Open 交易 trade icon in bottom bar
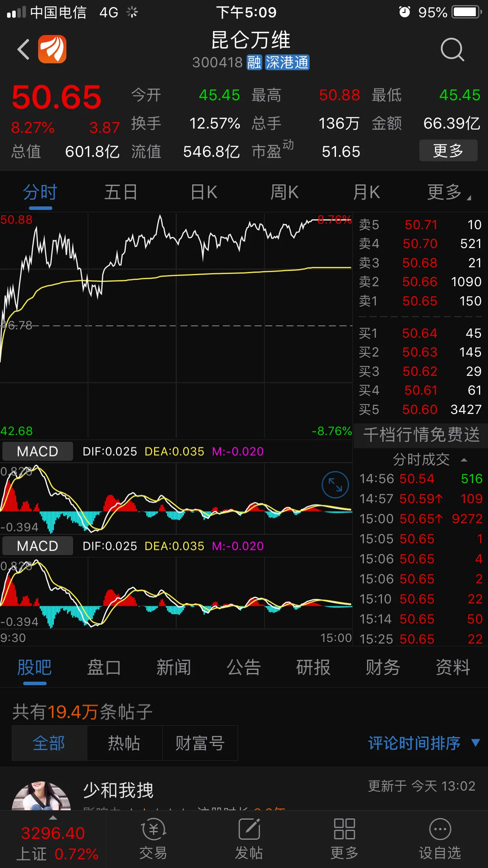Screen dimensions: 488x868 [x=153, y=839]
